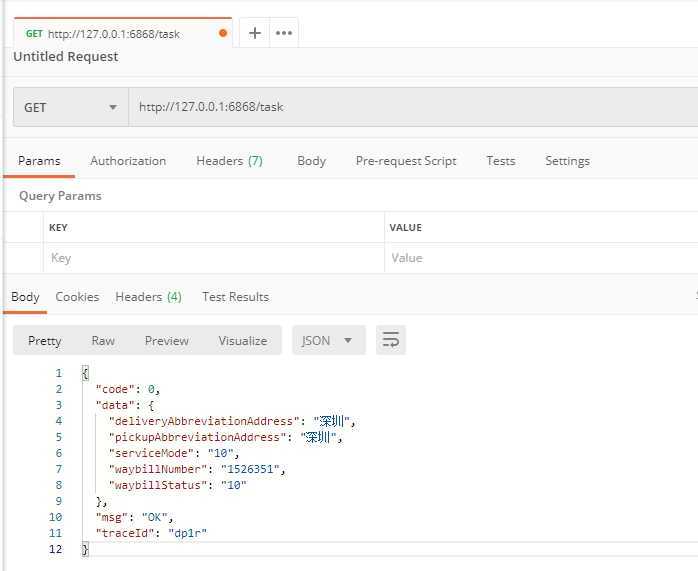Open a new request tab with plus
The height and width of the screenshot is (571, 698).
[255, 33]
